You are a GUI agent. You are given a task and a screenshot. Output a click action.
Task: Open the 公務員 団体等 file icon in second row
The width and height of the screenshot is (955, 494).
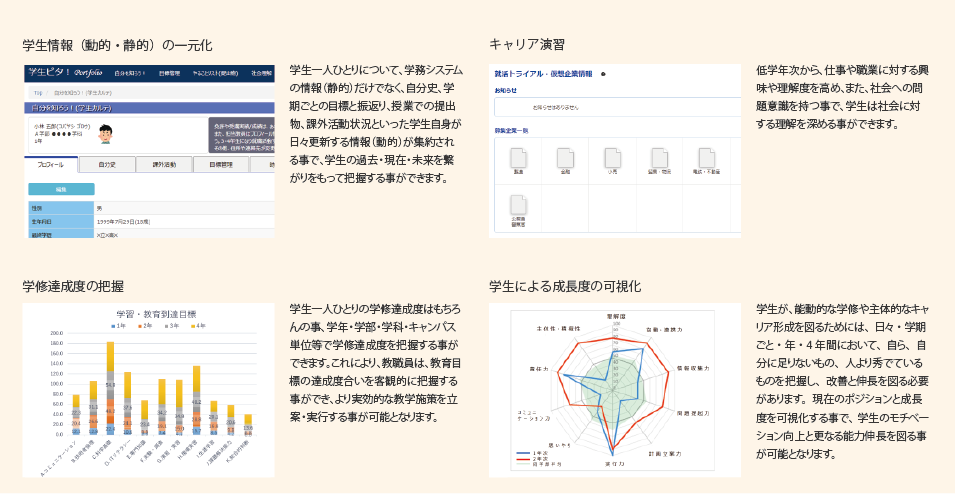pyautogui.click(x=518, y=205)
